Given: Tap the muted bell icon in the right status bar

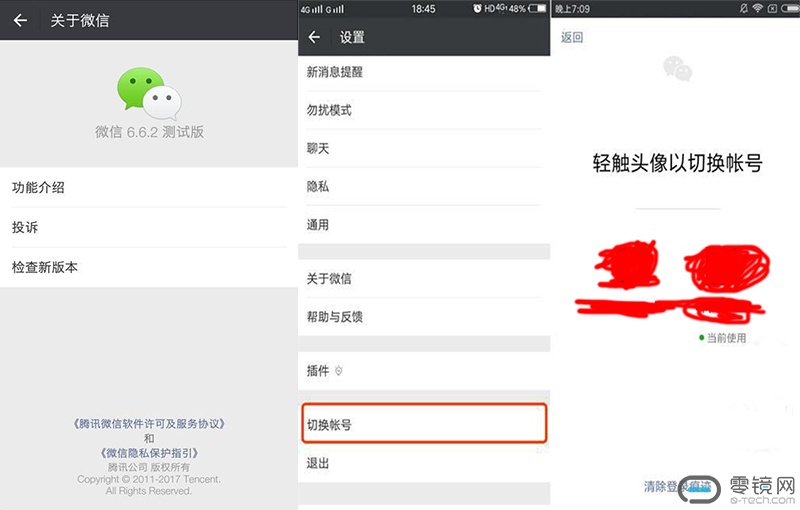Looking at the screenshot, I should [x=744, y=8].
